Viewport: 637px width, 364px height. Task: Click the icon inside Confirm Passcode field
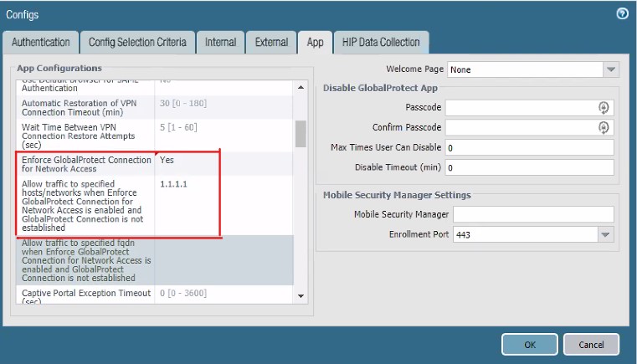pyautogui.click(x=603, y=127)
